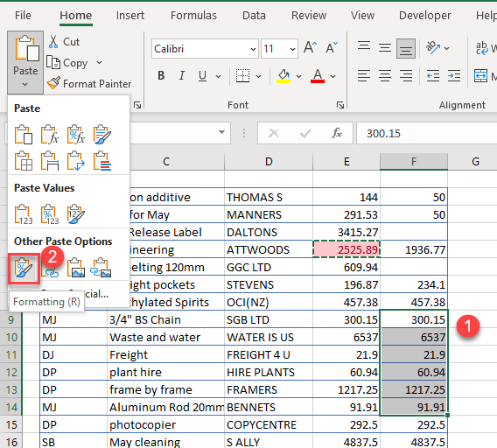Switch to the Insert tab

coord(130,15)
